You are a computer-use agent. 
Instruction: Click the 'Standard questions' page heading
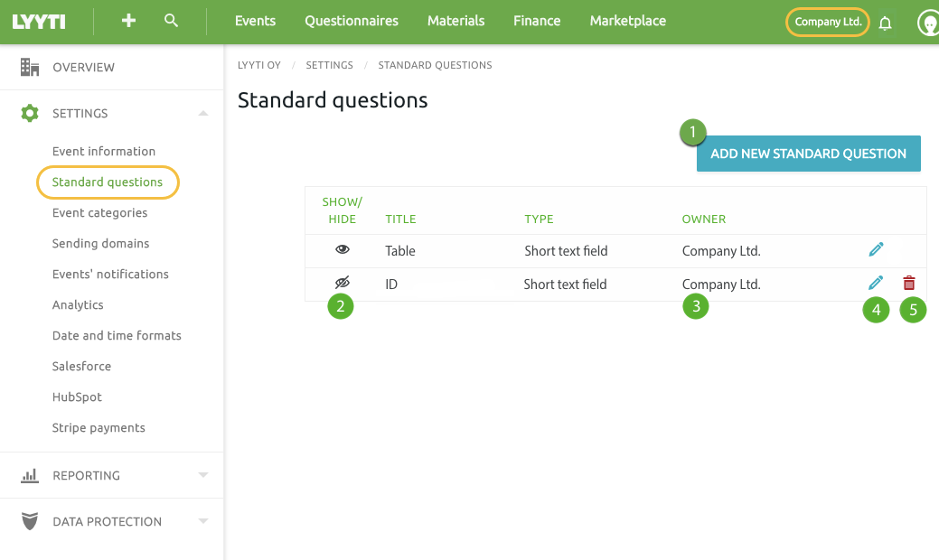333,100
